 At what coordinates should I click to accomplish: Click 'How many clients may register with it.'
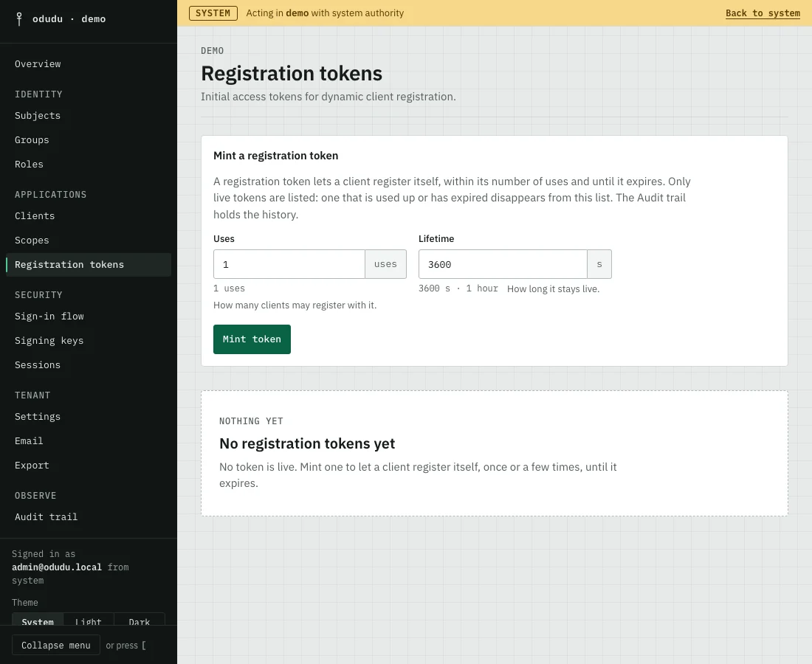pos(295,305)
